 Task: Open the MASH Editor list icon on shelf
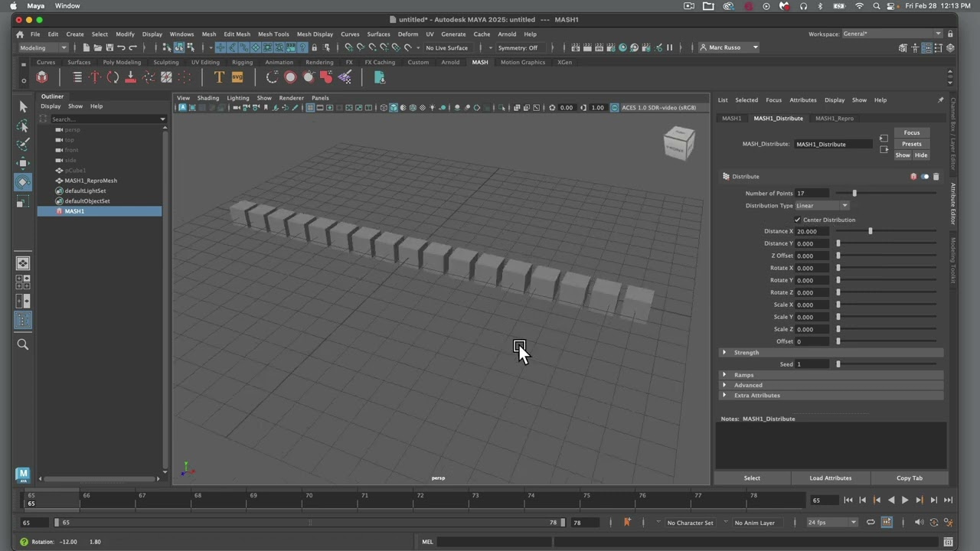tap(77, 77)
